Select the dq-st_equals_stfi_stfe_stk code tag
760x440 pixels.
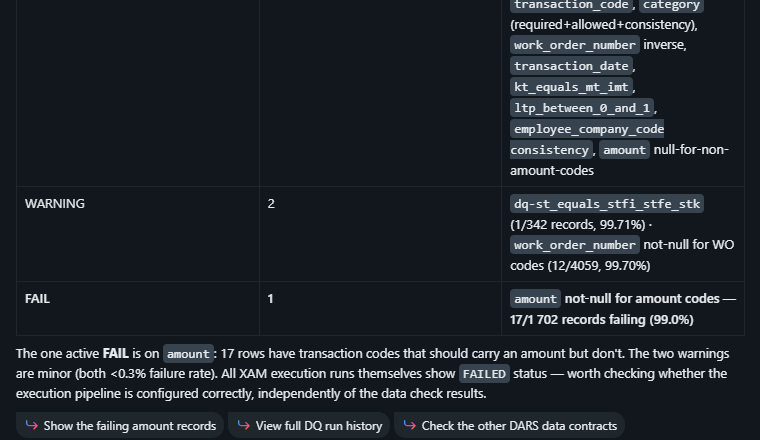click(607, 204)
